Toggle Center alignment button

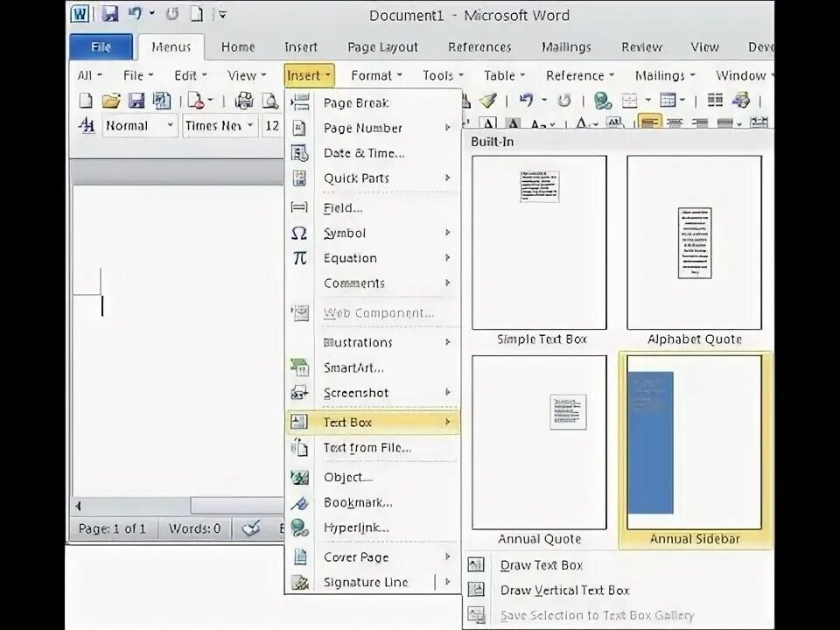[675, 123]
